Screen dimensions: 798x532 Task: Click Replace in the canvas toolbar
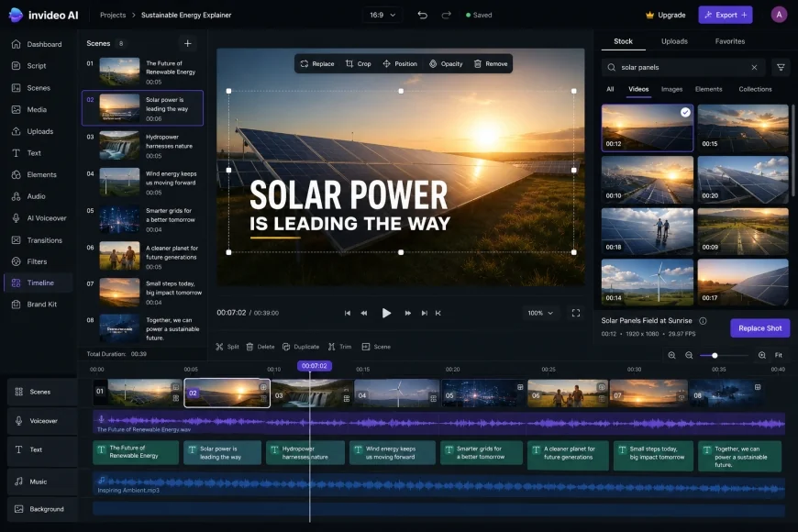pyautogui.click(x=317, y=63)
